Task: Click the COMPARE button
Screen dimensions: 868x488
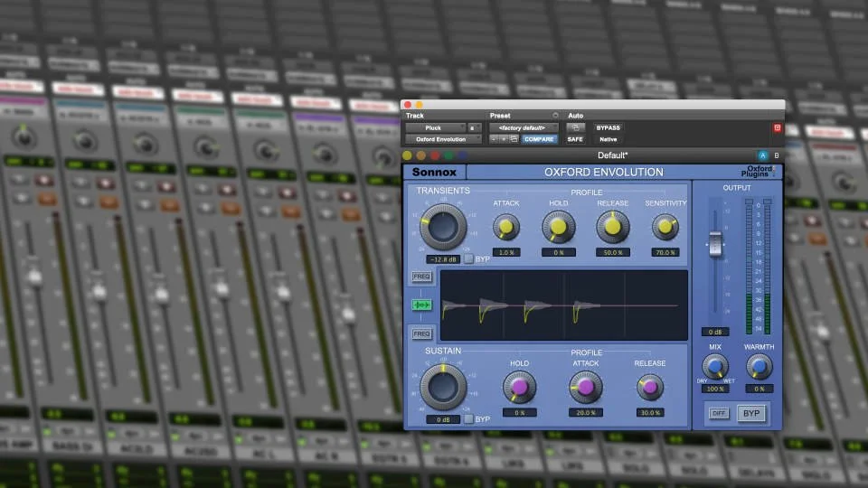Action: coord(539,139)
